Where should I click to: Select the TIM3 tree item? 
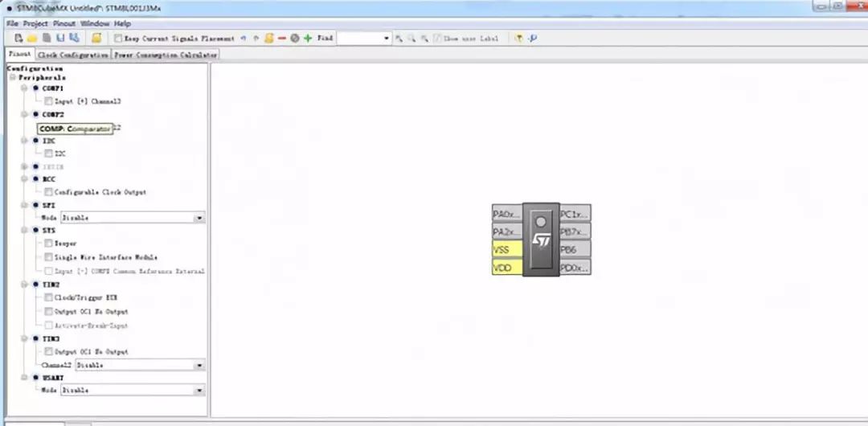(x=51, y=338)
